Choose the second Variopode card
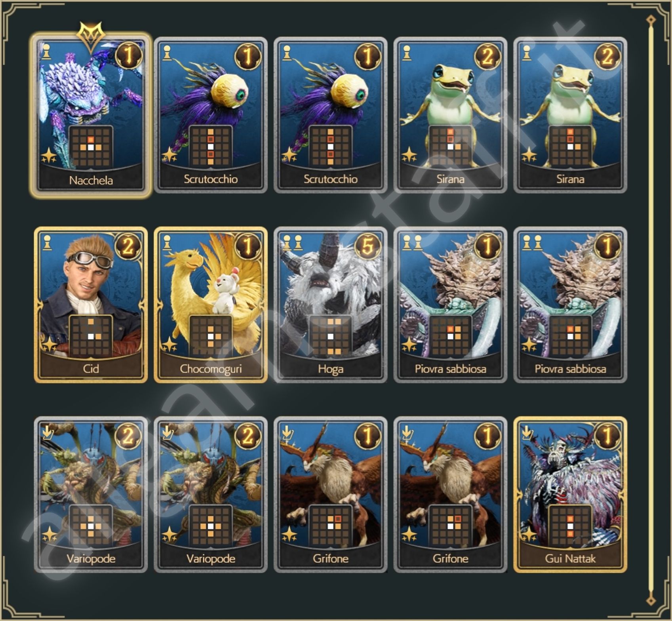Viewport: 672px width, 621px height. pyautogui.click(x=211, y=495)
